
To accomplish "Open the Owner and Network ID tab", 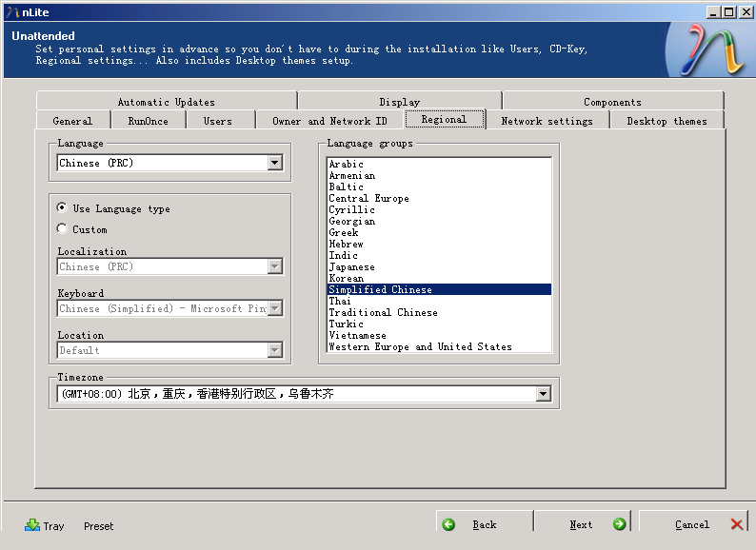I will pos(329,121).
